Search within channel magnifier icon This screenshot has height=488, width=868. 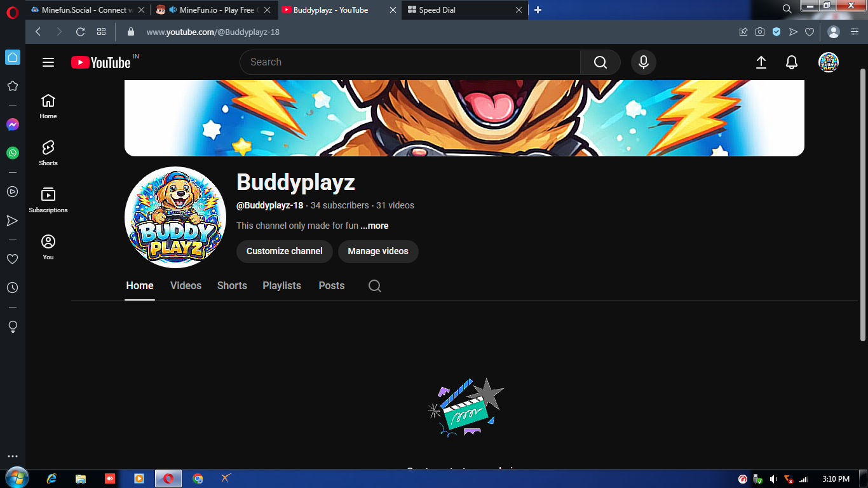375,286
